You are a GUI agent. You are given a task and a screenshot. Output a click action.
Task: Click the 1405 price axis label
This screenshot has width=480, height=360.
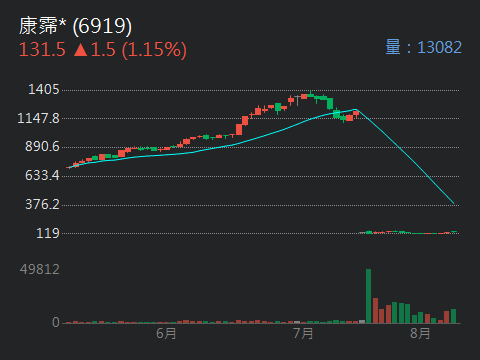pos(44,89)
